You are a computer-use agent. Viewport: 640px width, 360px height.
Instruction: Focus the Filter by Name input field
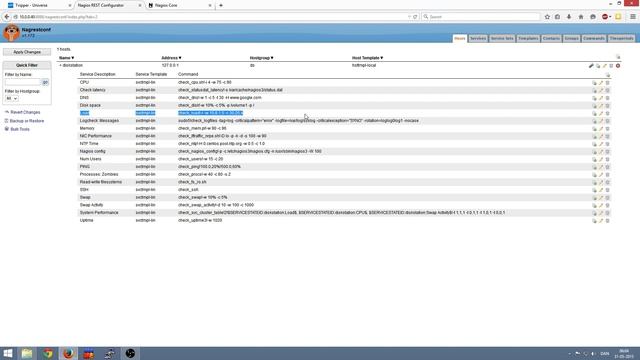pos(23,82)
